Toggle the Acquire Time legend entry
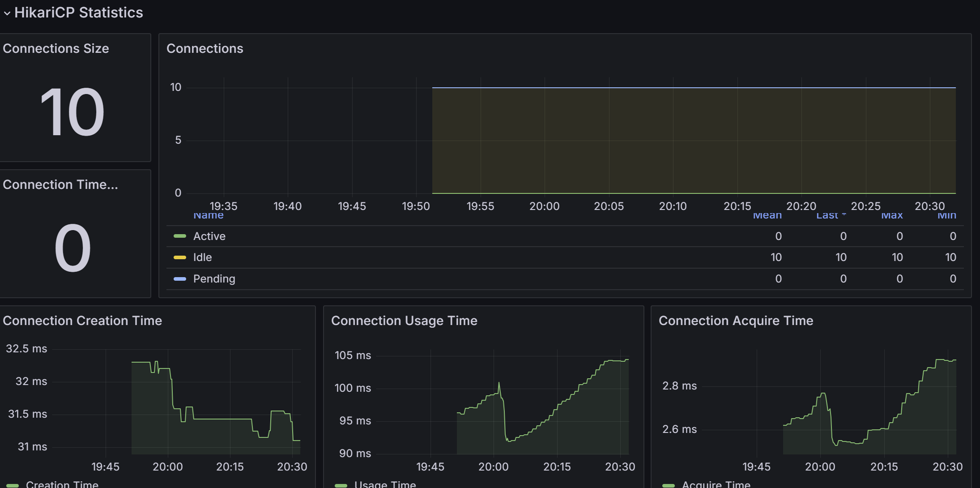 point(716,484)
